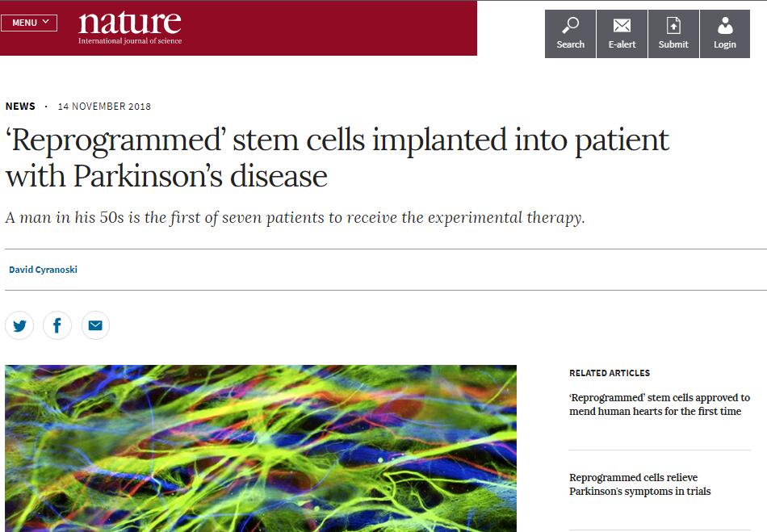Share article on Facebook icon
The height and width of the screenshot is (532, 767).
57,325
